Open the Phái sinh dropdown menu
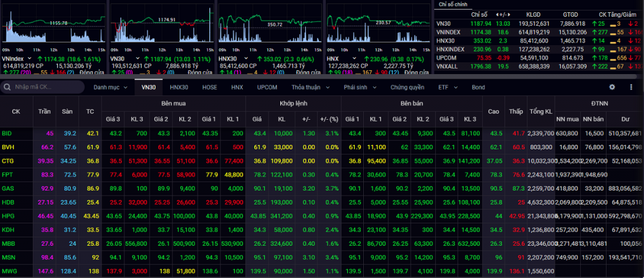This screenshot has height=278, width=644. tap(360, 87)
